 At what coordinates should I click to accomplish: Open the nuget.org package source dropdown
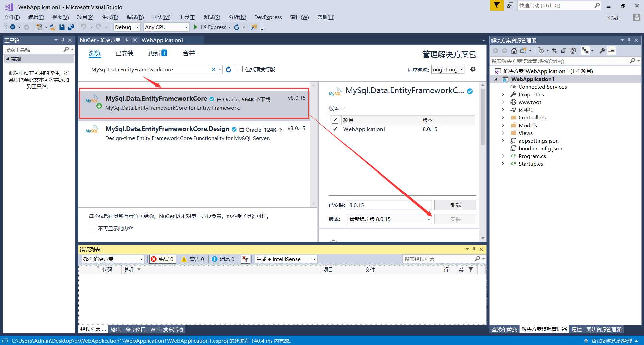(x=447, y=69)
